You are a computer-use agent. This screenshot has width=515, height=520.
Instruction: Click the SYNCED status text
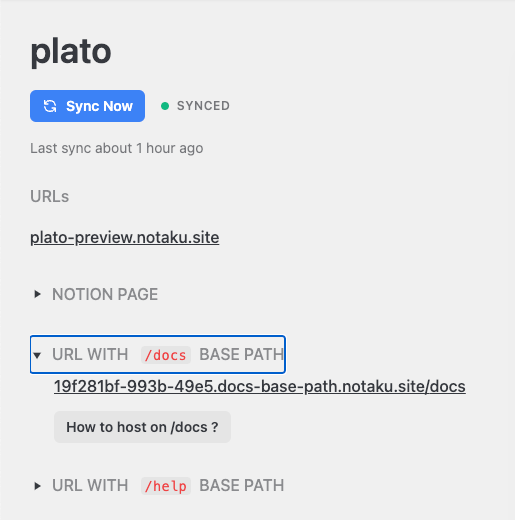203,106
